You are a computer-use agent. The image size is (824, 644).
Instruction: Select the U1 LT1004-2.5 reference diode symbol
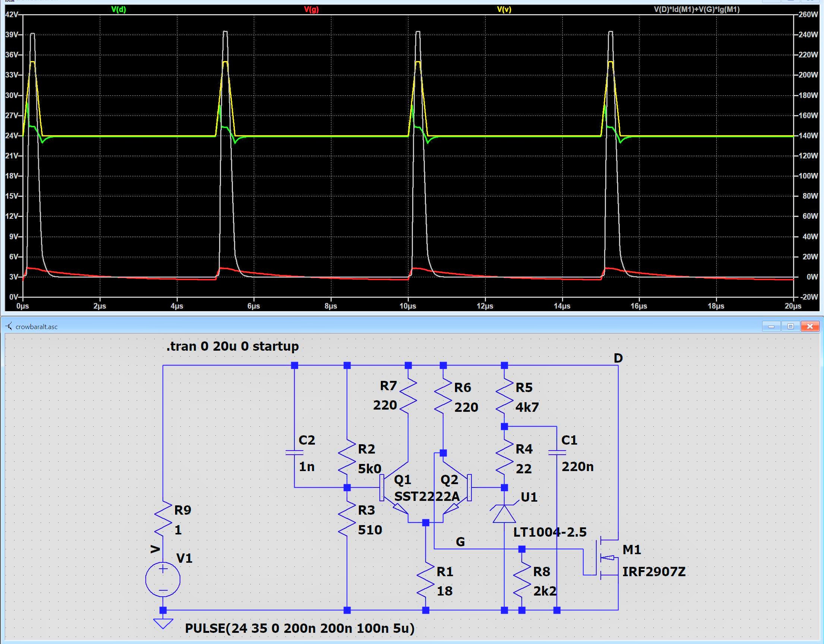[504, 514]
